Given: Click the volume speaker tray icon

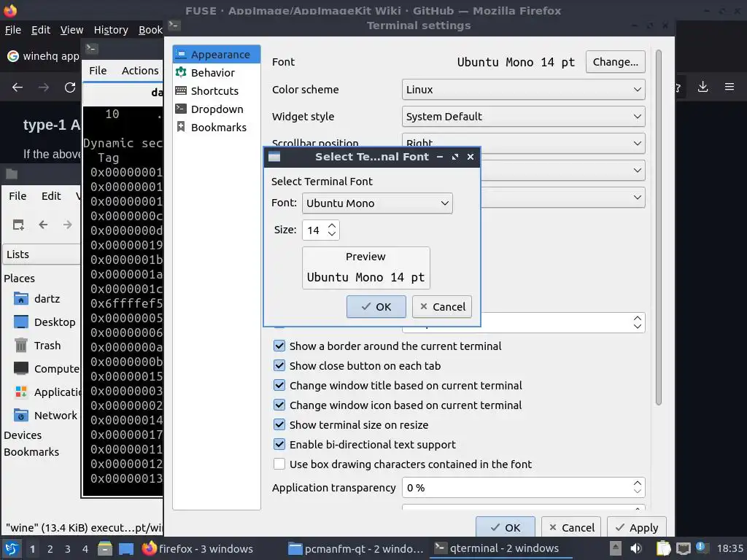Looking at the screenshot, I should 636,548.
